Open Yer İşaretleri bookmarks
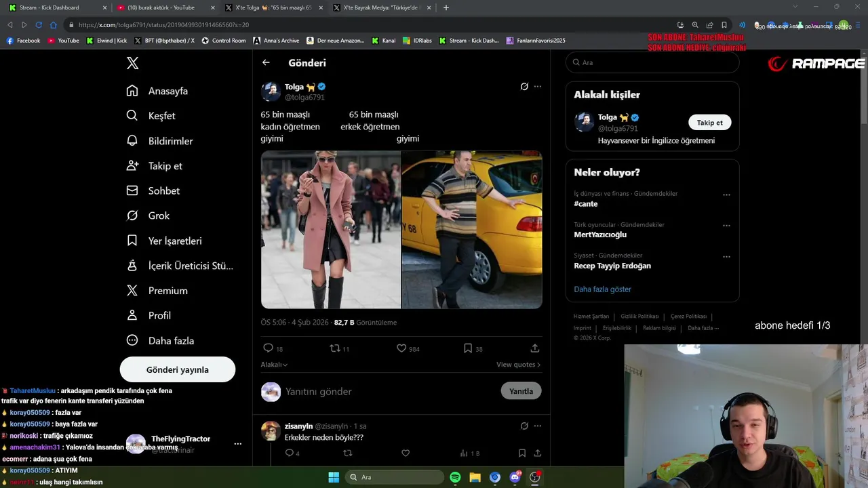This screenshot has width=868, height=488. pos(164,241)
